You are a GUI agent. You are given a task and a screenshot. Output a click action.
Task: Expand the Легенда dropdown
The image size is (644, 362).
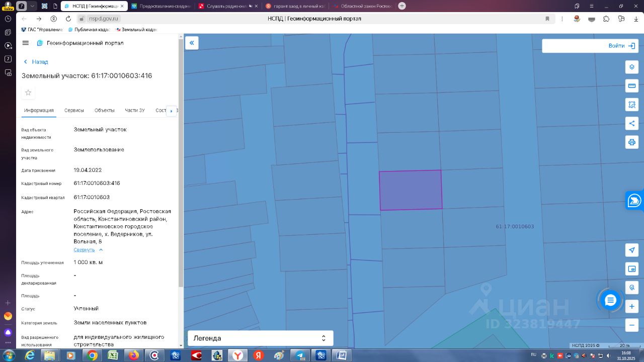[x=260, y=338]
